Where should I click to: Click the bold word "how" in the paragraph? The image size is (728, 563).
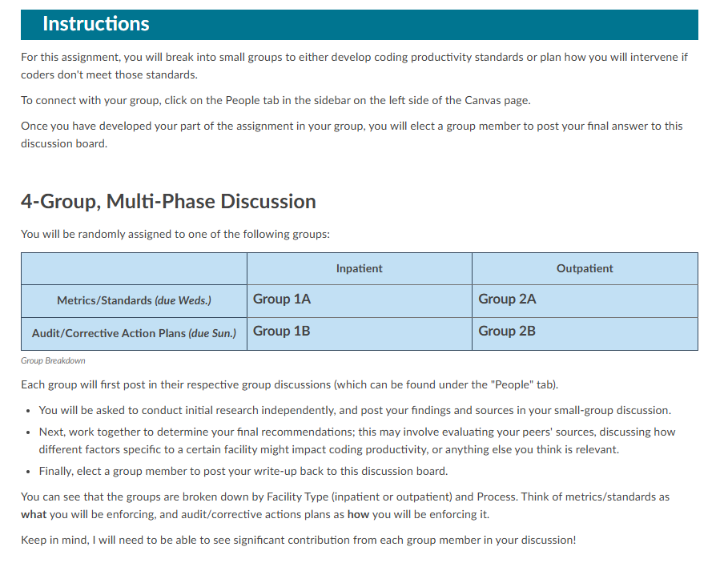tap(358, 514)
